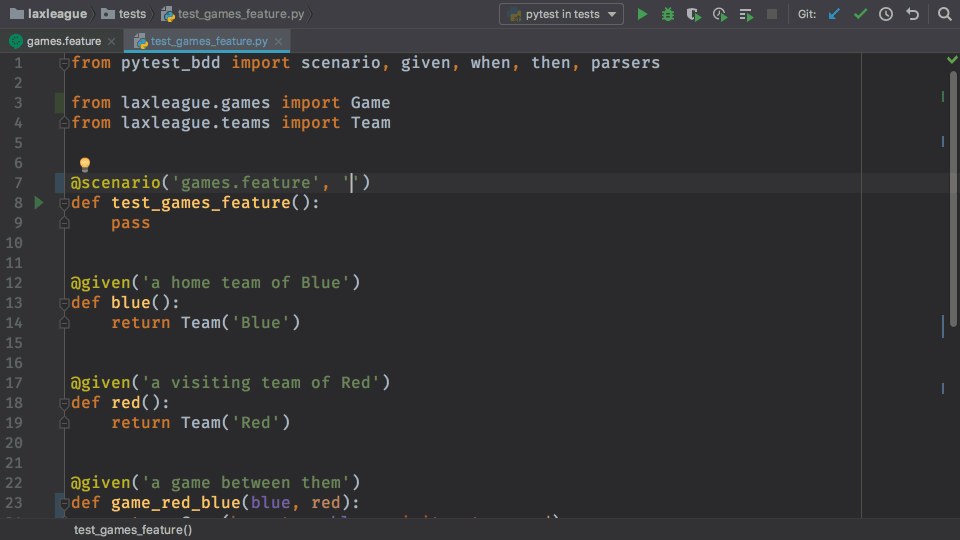Toggle fold marker at line 4

coord(64,122)
